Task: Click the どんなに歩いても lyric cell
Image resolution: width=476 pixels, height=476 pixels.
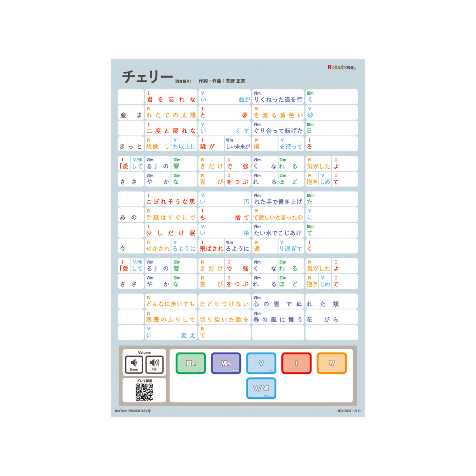Action: click(x=171, y=301)
